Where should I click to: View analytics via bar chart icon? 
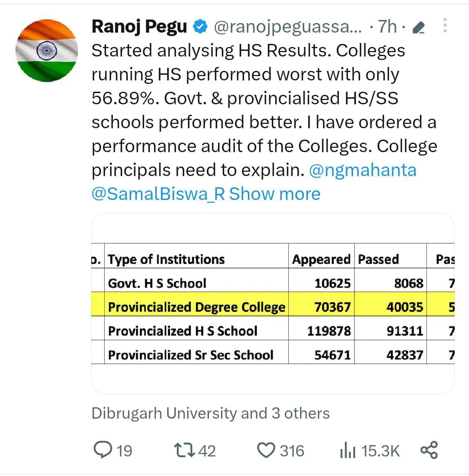pyautogui.click(x=347, y=450)
